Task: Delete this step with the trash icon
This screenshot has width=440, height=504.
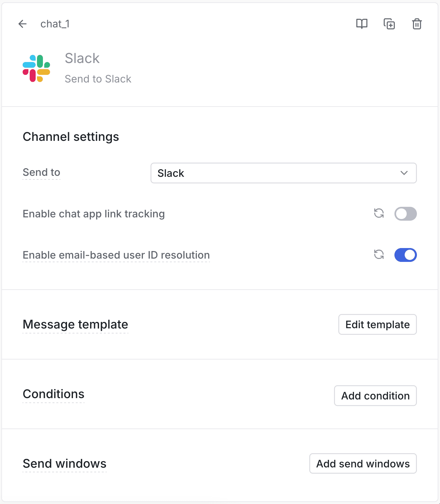Action: [417, 24]
